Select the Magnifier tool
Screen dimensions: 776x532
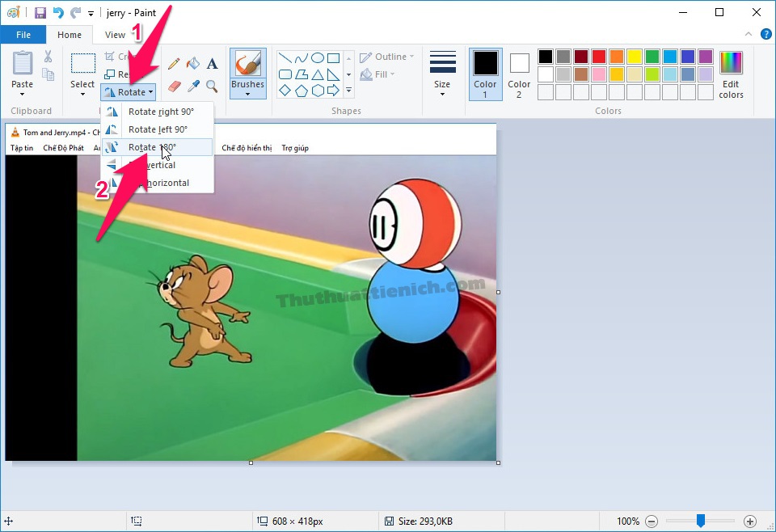click(212, 86)
